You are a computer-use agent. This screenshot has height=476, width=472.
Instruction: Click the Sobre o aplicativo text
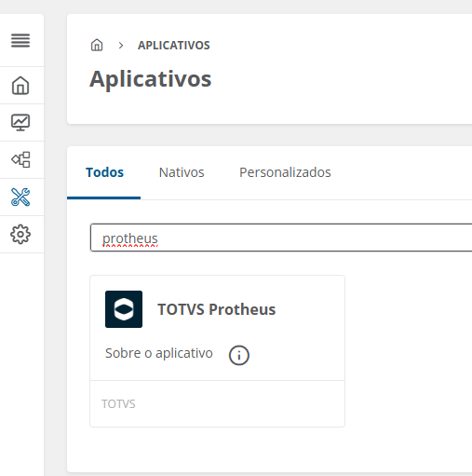[x=159, y=353]
